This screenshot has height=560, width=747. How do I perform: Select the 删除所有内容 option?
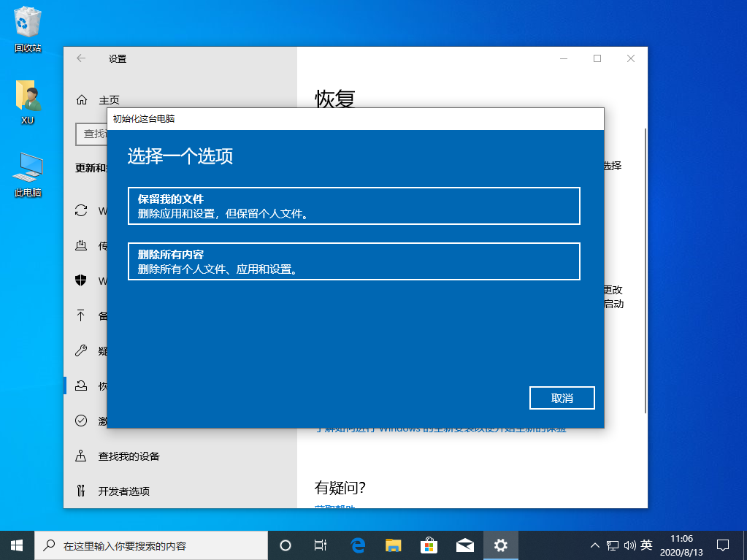353,261
